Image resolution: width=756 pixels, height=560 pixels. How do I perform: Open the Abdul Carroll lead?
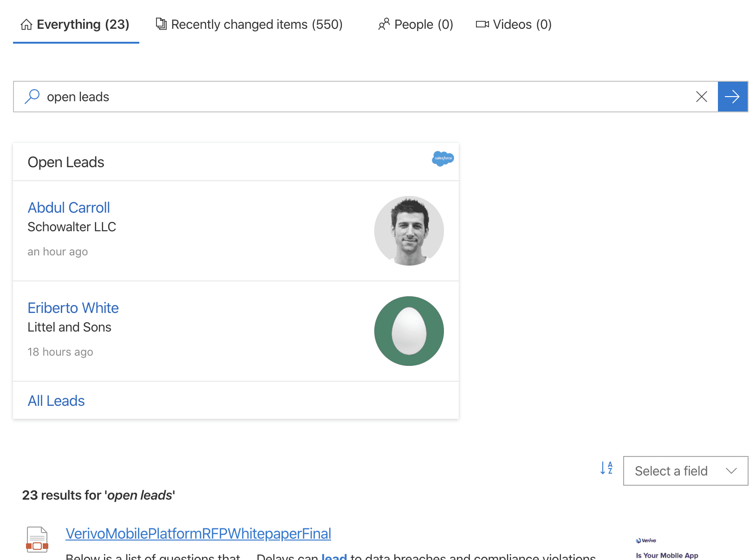69,207
